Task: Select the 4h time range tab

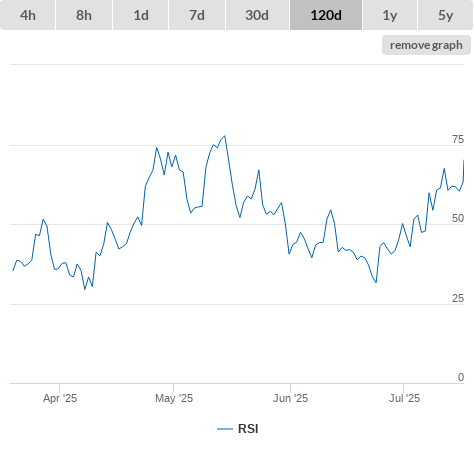Action: pos(28,15)
